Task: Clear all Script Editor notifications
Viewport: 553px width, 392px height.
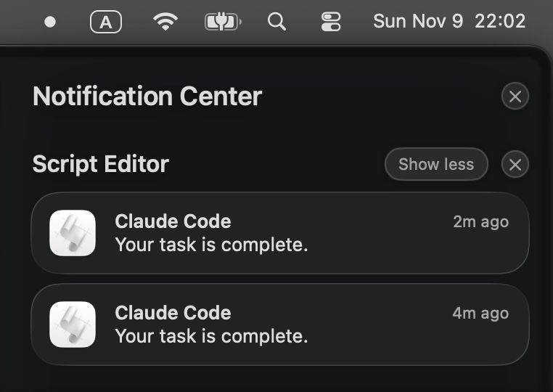Action: pos(515,165)
